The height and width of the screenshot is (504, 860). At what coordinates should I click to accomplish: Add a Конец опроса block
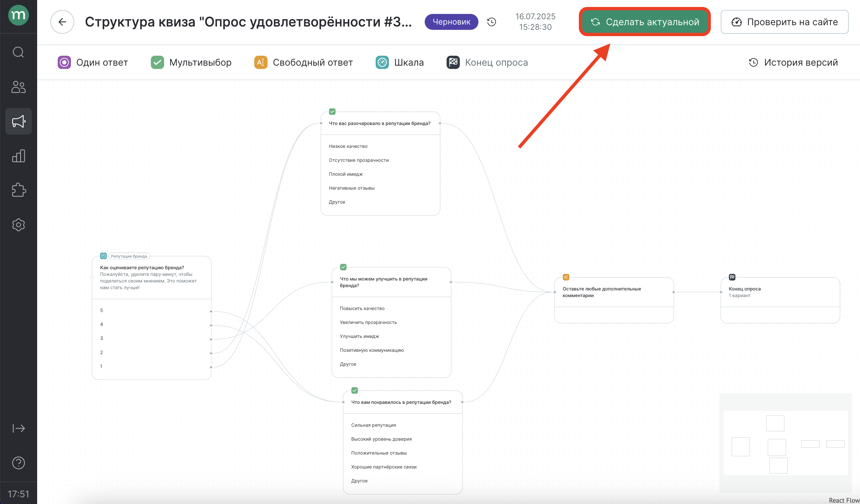click(x=487, y=62)
